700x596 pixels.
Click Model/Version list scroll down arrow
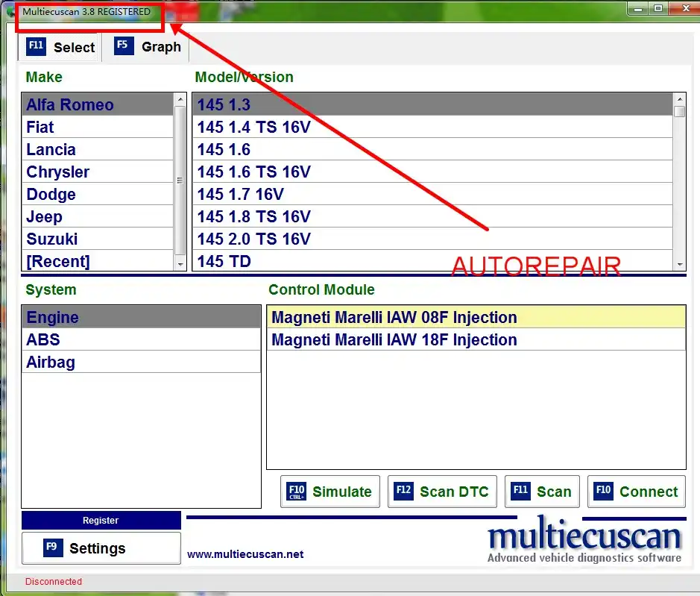679,264
